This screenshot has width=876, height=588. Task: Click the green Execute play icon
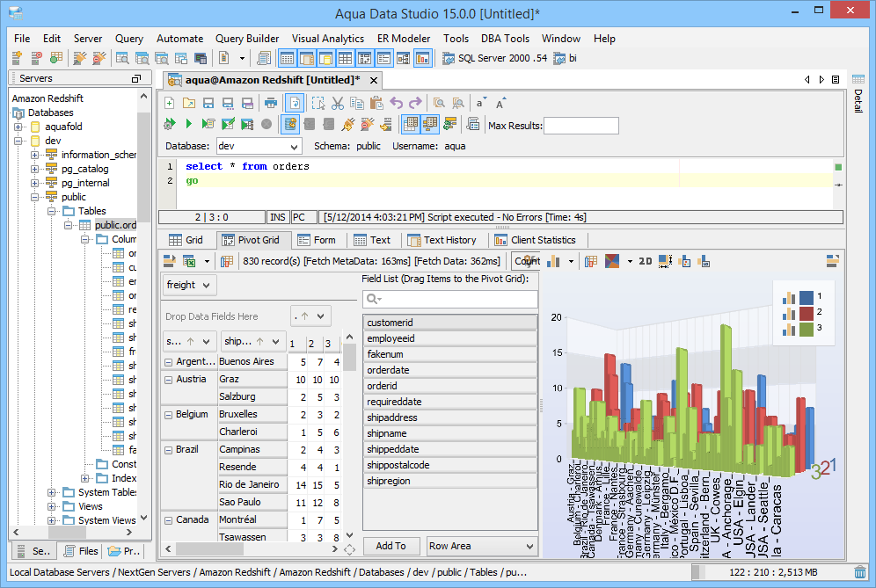click(x=188, y=124)
